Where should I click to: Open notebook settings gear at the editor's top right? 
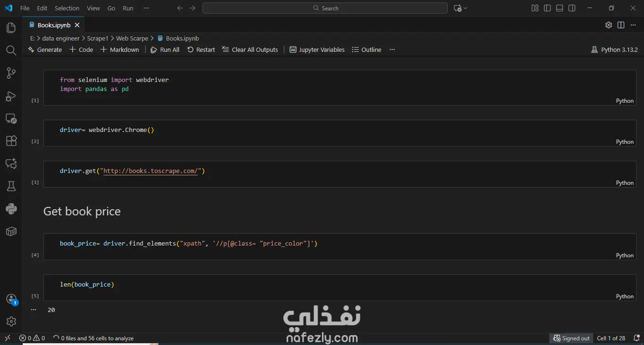click(609, 25)
